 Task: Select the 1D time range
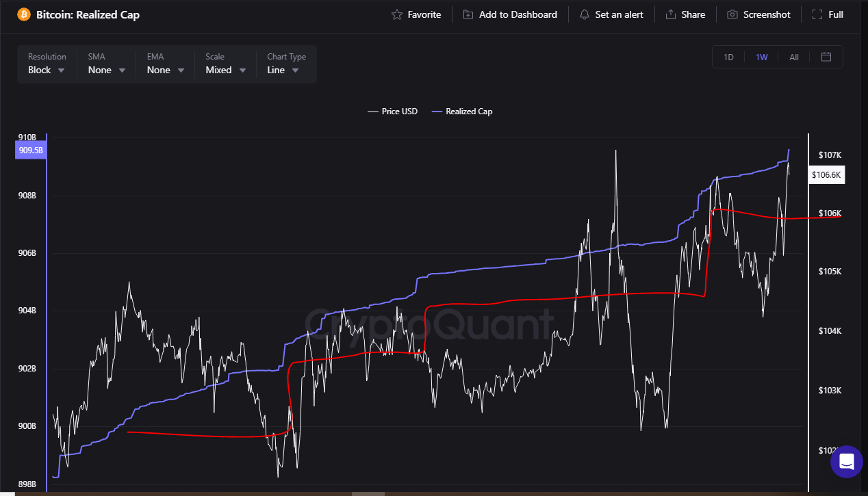[x=728, y=57]
